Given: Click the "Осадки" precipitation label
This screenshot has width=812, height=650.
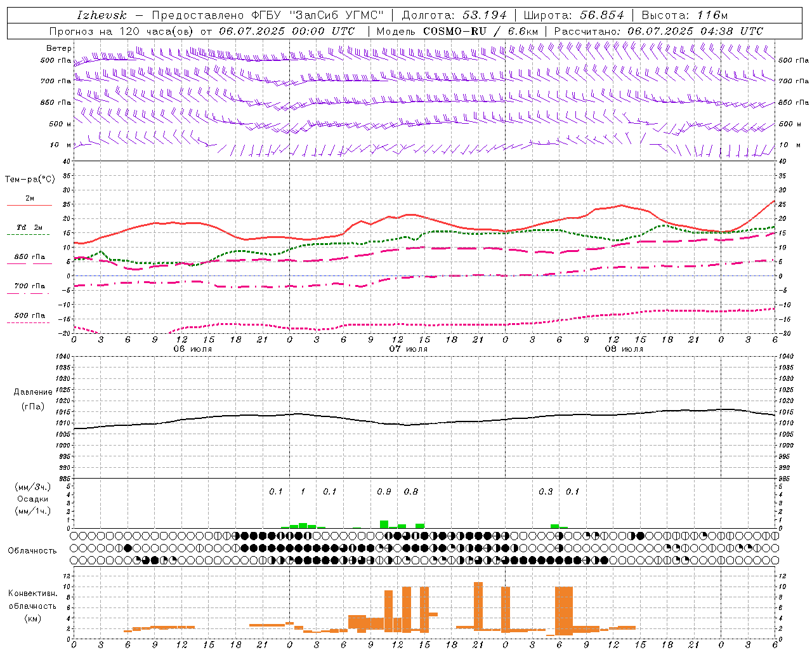Looking at the screenshot, I should (x=33, y=499).
